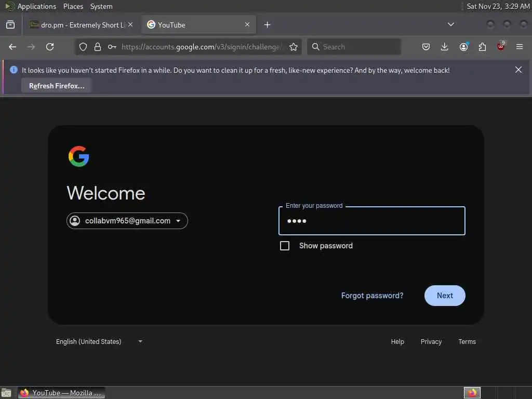This screenshot has width=532, height=399.
Task: Open the Places menu
Action: (x=73, y=6)
